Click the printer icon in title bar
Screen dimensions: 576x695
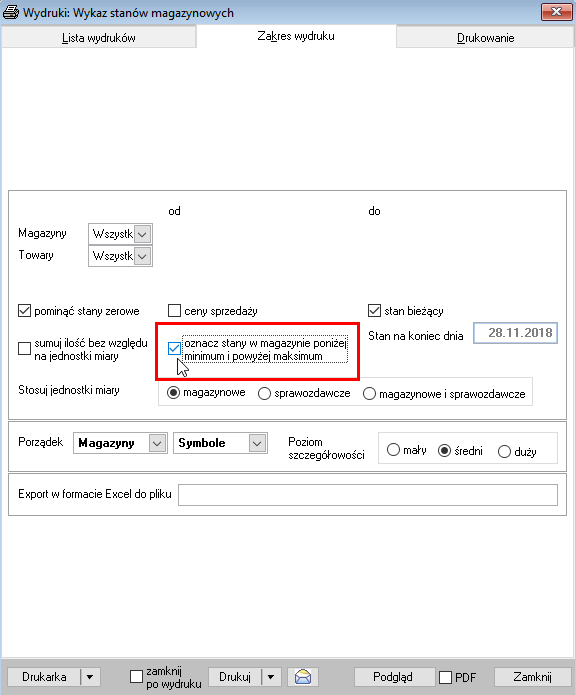tap(11, 12)
